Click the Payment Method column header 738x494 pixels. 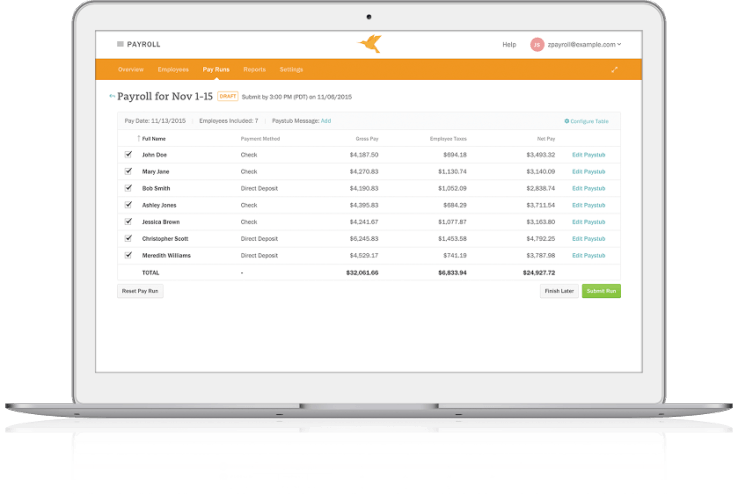click(x=260, y=139)
